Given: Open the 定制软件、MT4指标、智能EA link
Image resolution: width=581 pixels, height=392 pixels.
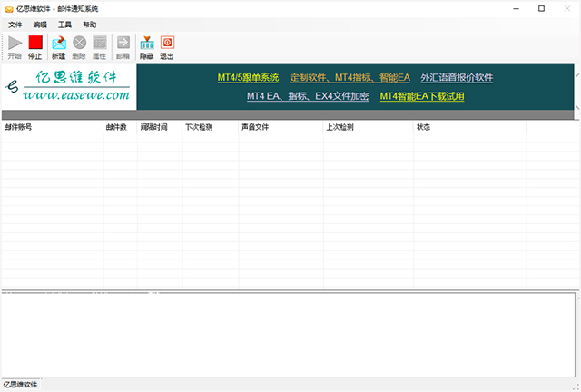Looking at the screenshot, I should click(x=350, y=78).
